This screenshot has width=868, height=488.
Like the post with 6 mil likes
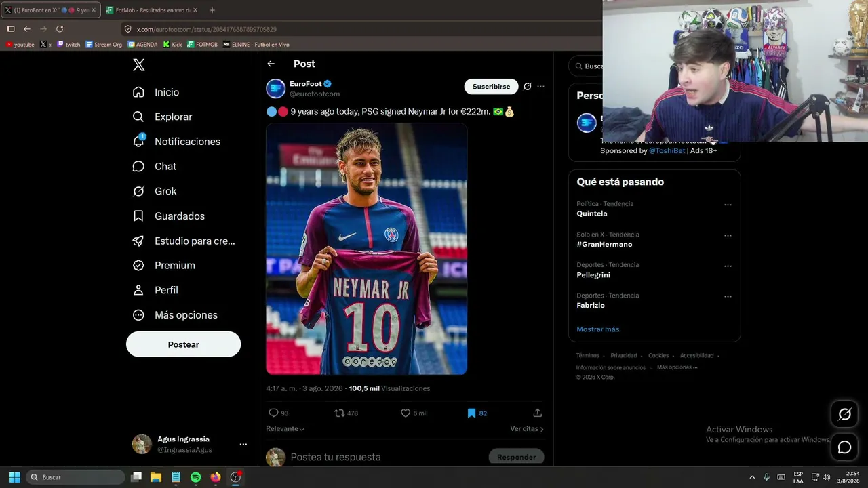pyautogui.click(x=406, y=413)
